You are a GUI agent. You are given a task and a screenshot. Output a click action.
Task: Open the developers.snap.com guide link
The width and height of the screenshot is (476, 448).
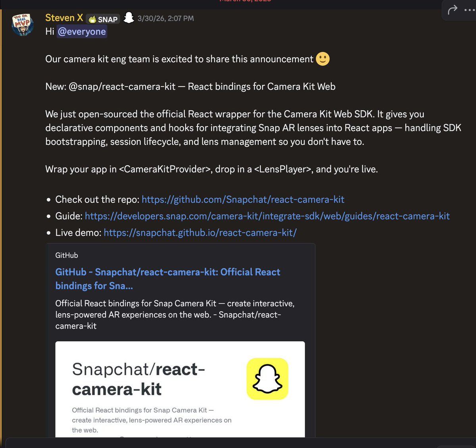tap(267, 216)
